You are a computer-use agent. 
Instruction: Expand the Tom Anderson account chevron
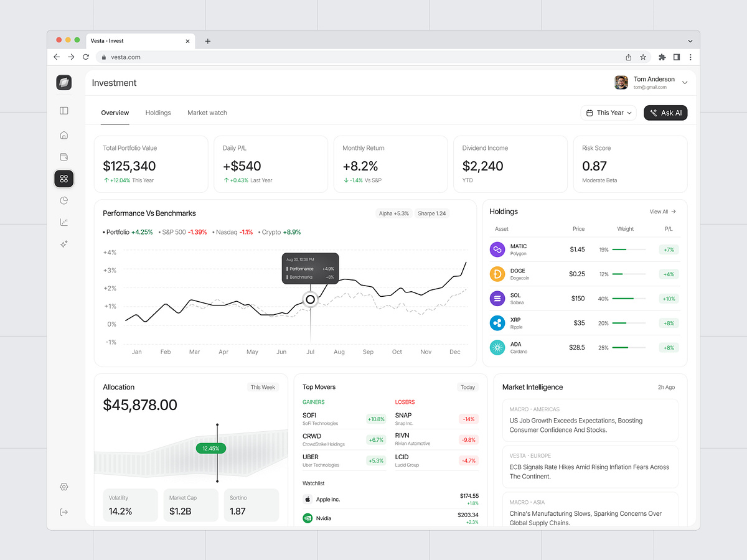click(x=685, y=83)
